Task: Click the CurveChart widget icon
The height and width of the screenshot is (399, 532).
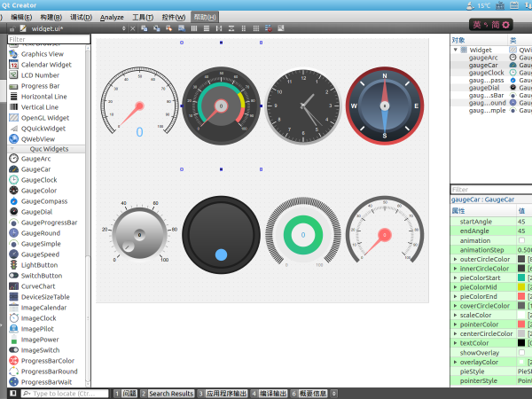Action: [x=13, y=286]
